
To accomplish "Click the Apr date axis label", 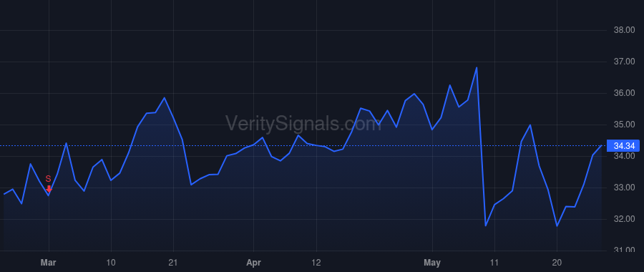I will [253, 263].
